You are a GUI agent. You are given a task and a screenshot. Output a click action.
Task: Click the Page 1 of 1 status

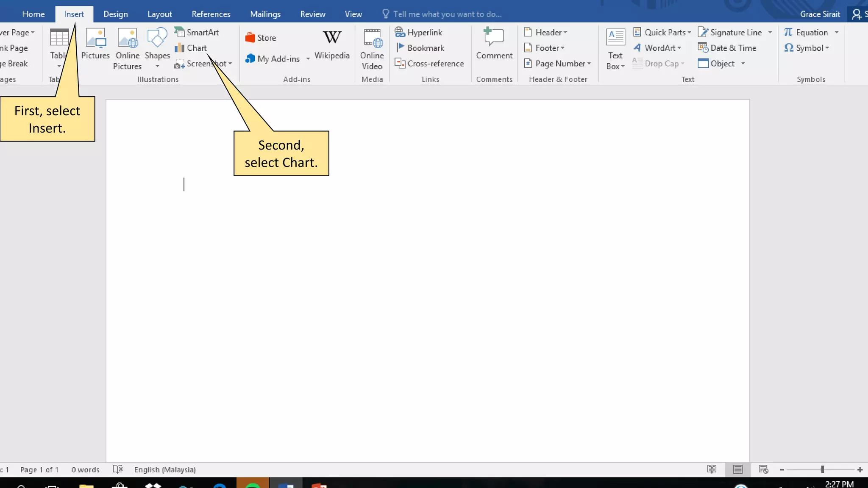[x=39, y=469]
